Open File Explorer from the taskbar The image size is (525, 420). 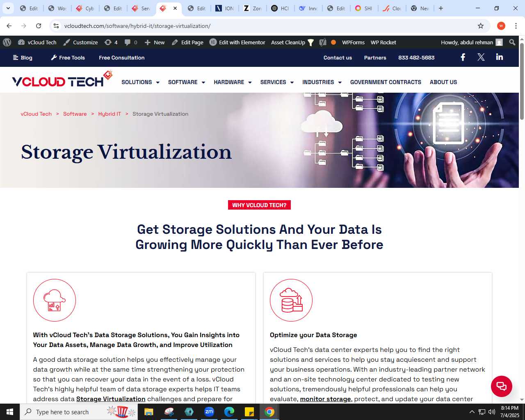[149, 412]
